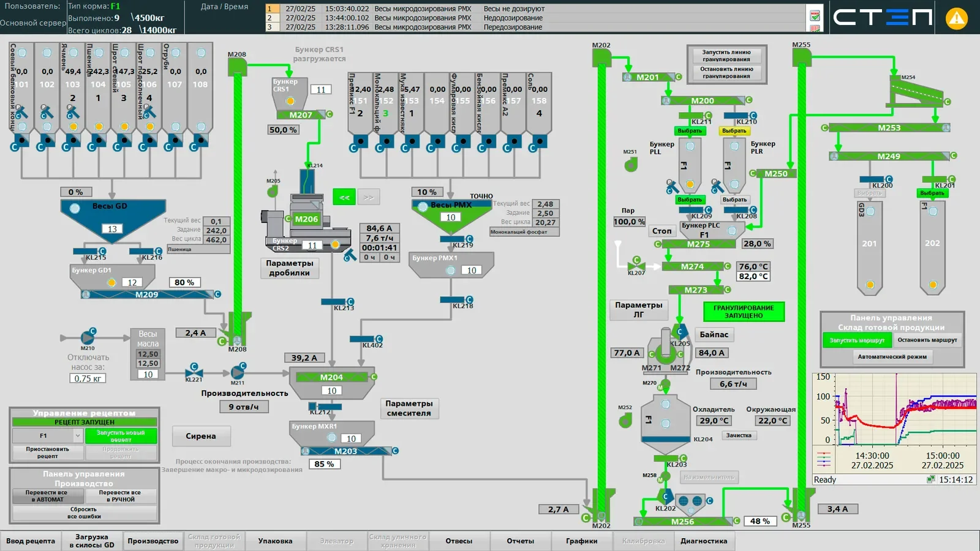The width and height of the screenshot is (980, 551).
Task: Open the KL207 steam valve icon
Action: tap(636, 264)
